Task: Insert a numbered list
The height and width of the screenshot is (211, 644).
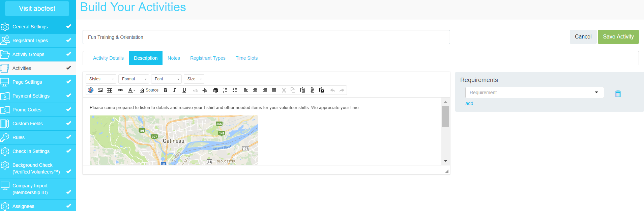Action: coord(225,90)
